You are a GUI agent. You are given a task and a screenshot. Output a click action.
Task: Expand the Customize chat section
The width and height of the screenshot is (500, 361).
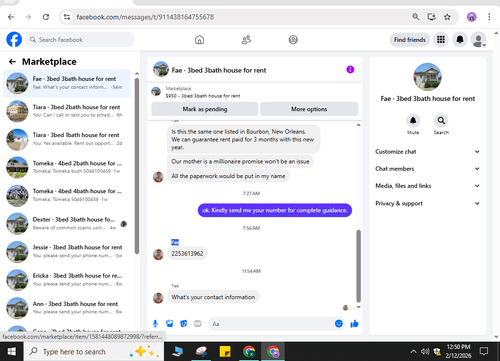427,152
